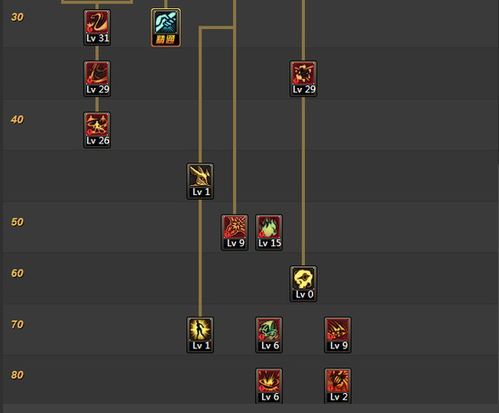Select the Lv 15 green flame skill
The height and width of the screenshot is (413, 499).
click(x=269, y=232)
